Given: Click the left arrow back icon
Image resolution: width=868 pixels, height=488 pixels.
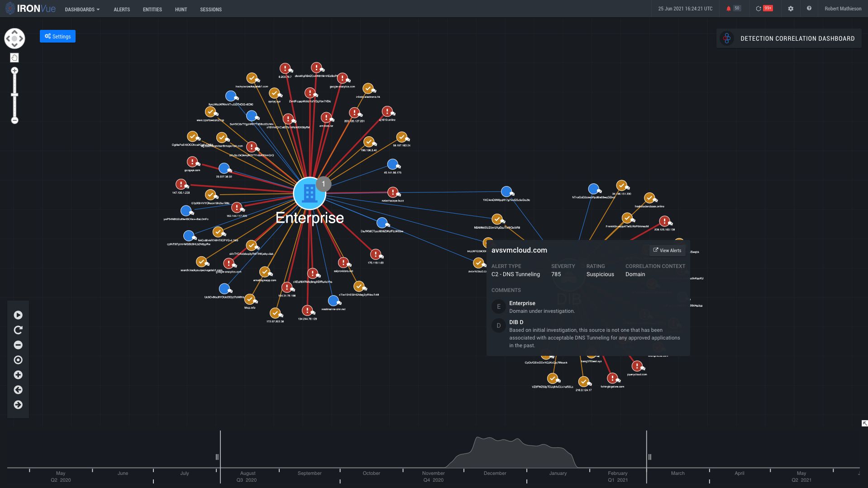Looking at the screenshot, I should pos(18,390).
